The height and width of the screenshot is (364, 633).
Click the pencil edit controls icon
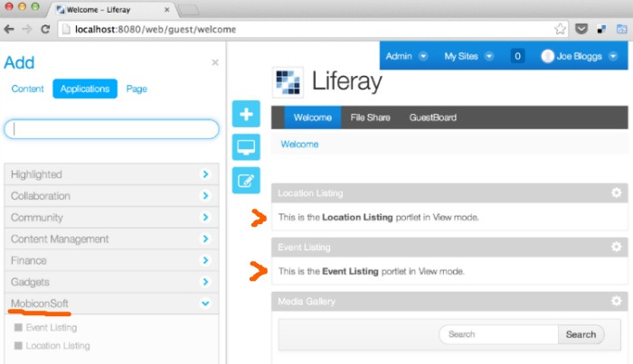246,180
